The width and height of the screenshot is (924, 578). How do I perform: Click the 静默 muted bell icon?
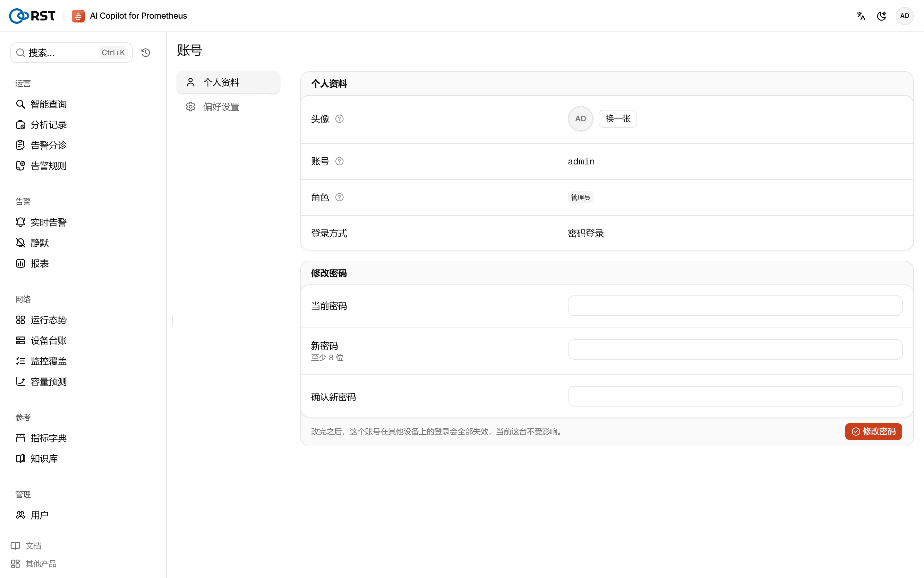pyautogui.click(x=21, y=243)
